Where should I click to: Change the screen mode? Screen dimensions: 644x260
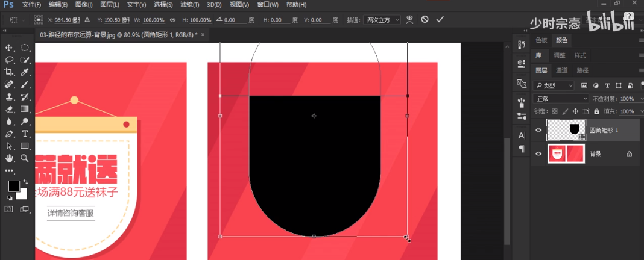pyautogui.click(x=25, y=209)
